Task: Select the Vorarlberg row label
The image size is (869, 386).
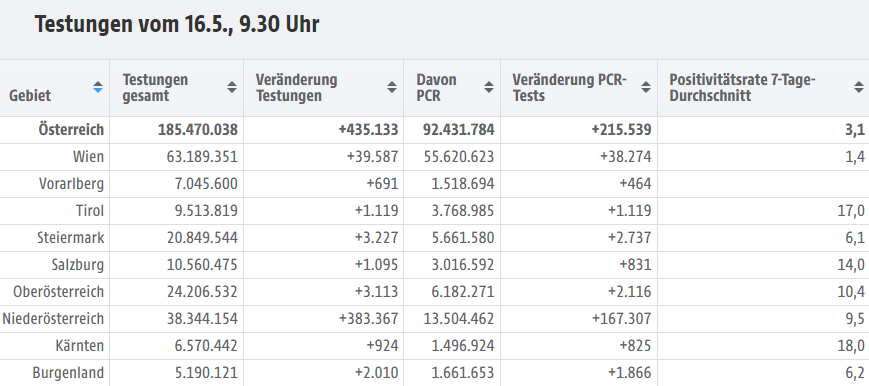Action: (71, 184)
